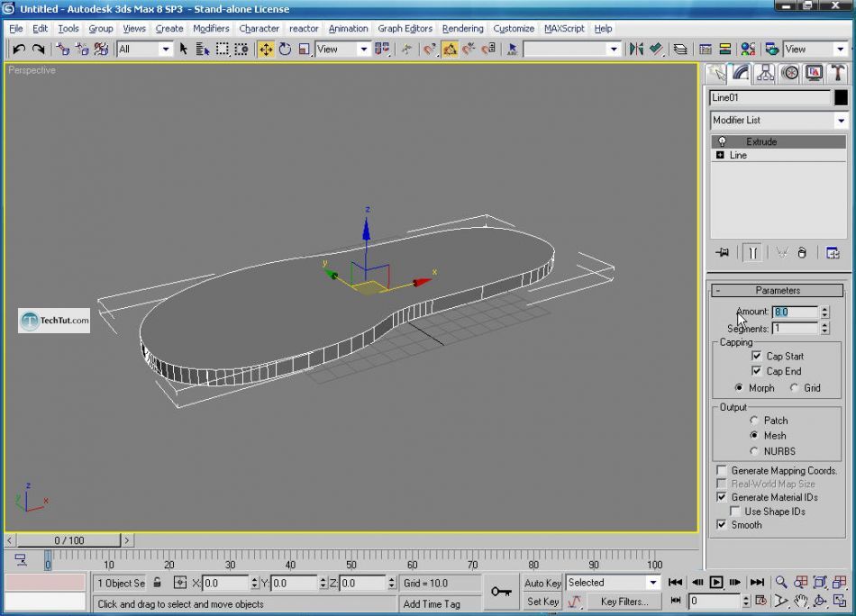Screen dimensions: 856x616
Task: Open the Modifiers menu
Action: point(211,29)
